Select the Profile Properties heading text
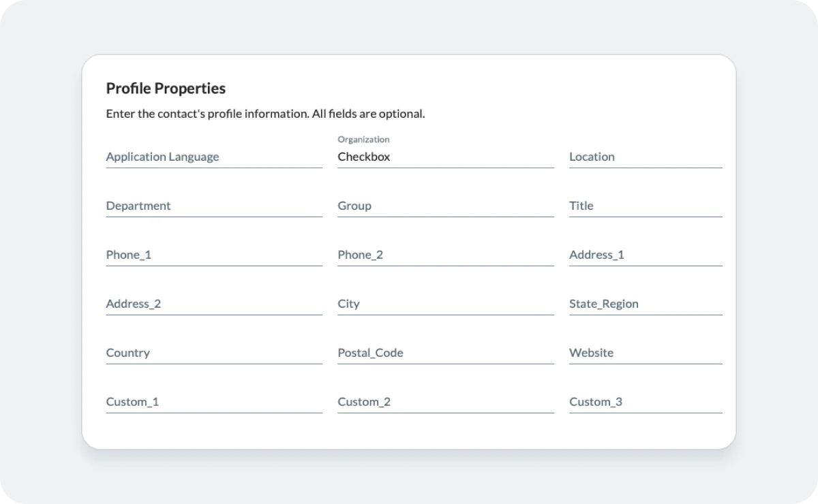The width and height of the screenshot is (818, 504). [x=165, y=88]
